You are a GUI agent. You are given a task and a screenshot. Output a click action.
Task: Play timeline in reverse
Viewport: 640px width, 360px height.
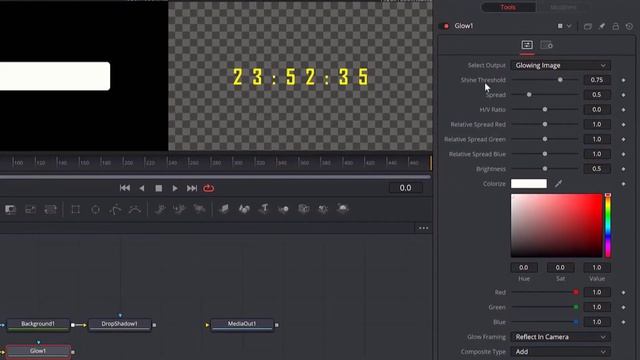pyautogui.click(x=142, y=188)
